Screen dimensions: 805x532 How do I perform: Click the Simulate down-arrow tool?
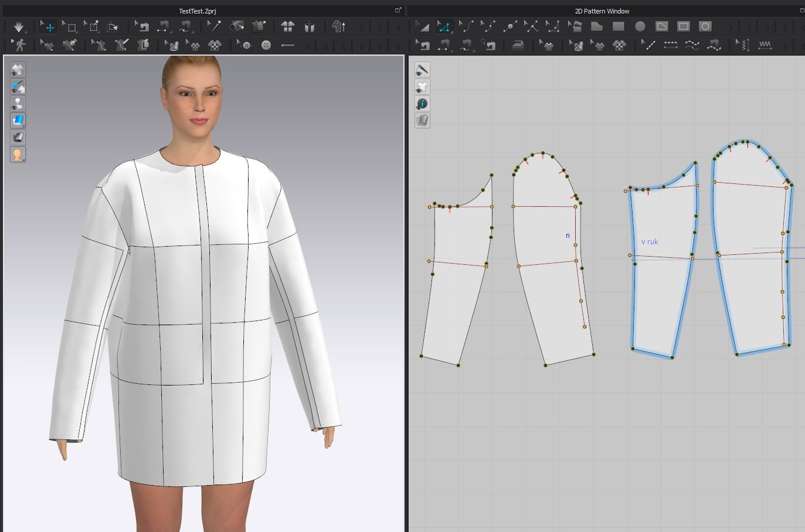coord(19,27)
